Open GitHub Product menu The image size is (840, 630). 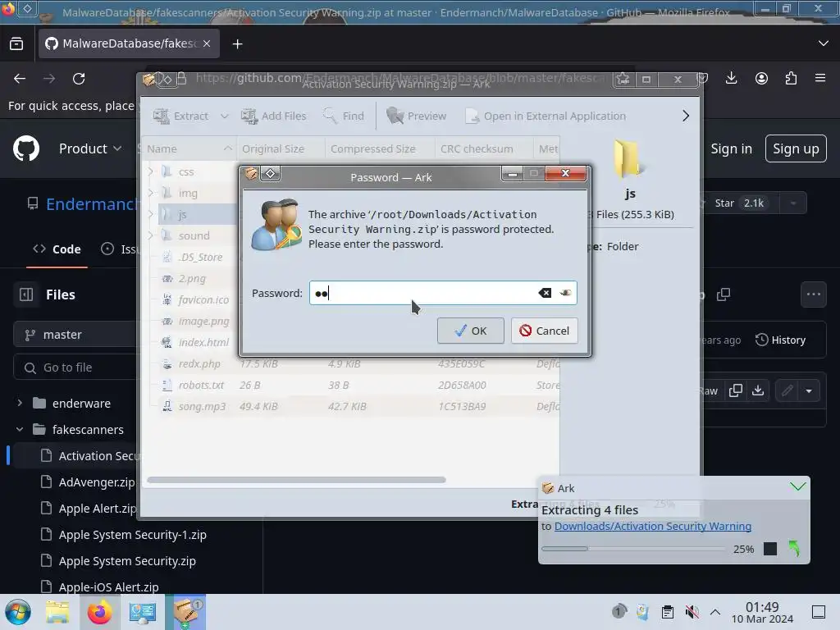click(90, 148)
